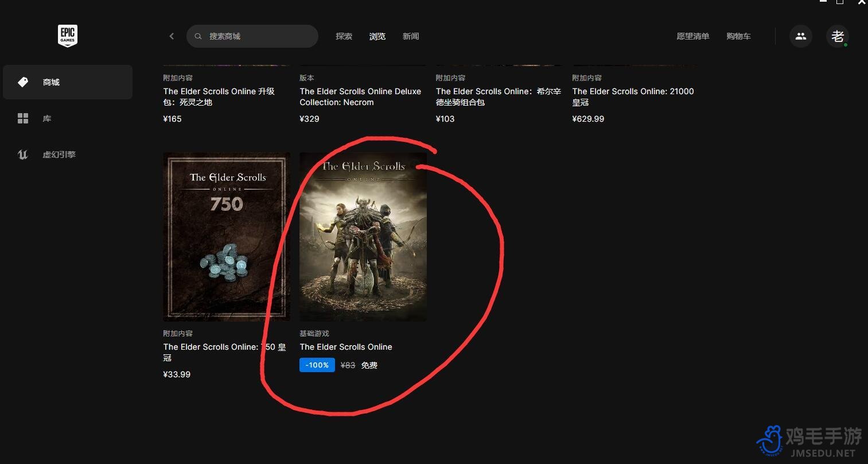Screen dimensions: 868x464
Task: Focus the 搜索商城 search field
Action: (252, 36)
